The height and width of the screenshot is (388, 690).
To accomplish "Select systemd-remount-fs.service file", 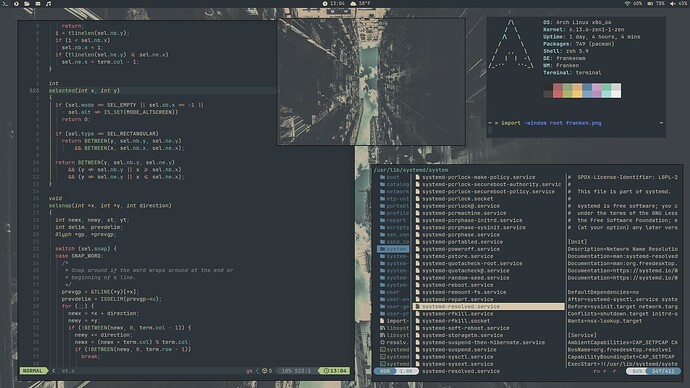I will (x=464, y=292).
